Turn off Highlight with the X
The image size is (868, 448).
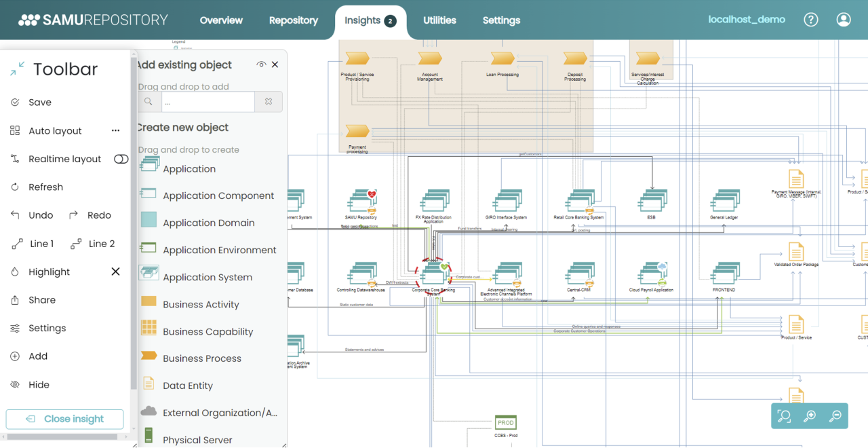pyautogui.click(x=115, y=272)
